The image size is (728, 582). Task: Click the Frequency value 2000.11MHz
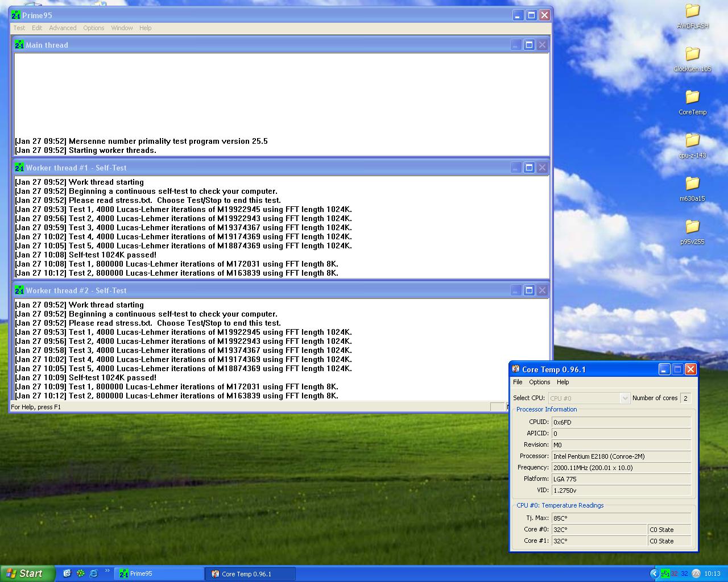coord(621,468)
